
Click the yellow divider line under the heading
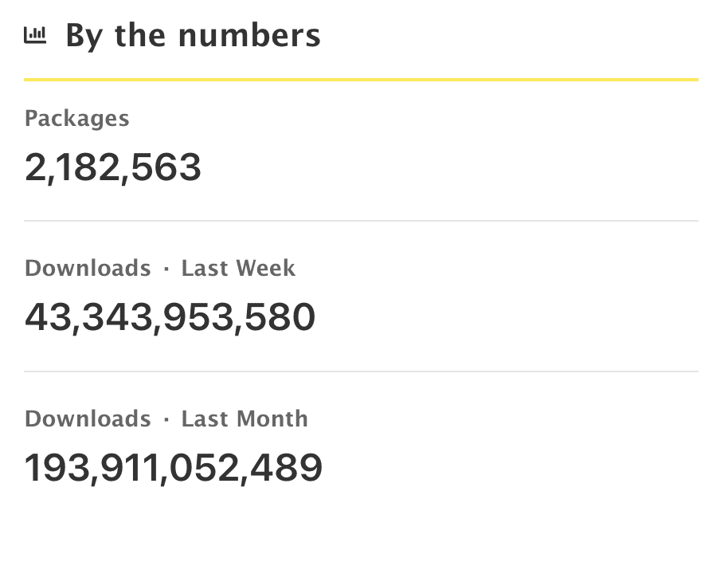[362, 80]
